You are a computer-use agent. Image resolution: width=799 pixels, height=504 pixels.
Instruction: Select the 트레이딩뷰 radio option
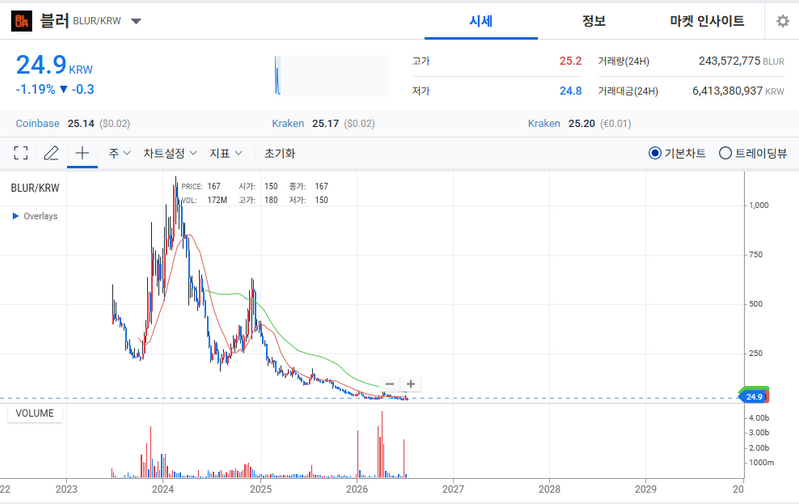pos(753,153)
